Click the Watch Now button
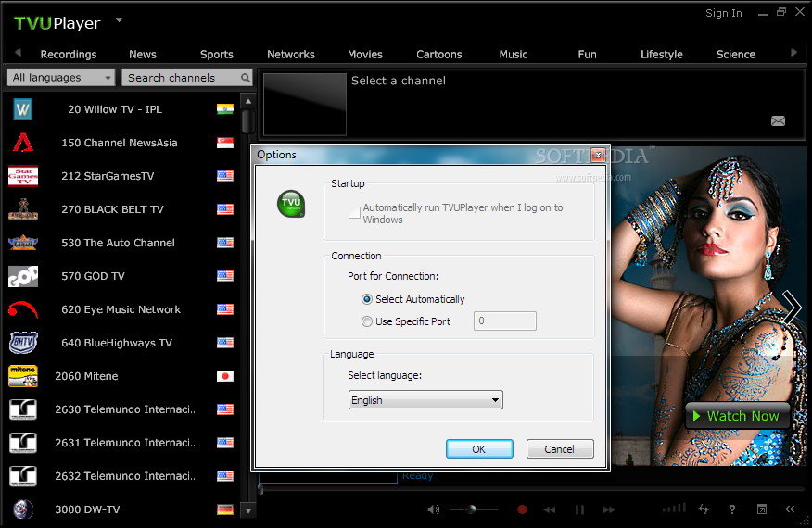812x528 pixels. [x=738, y=416]
